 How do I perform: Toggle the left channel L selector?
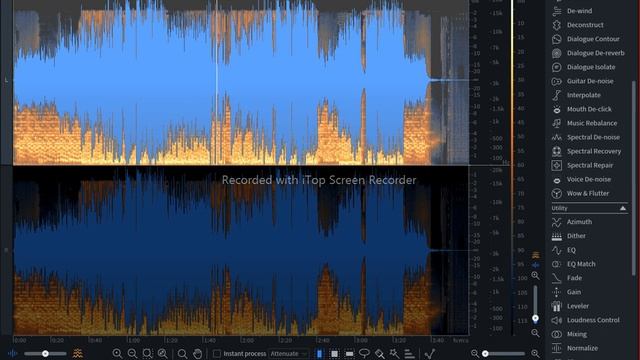(6, 80)
